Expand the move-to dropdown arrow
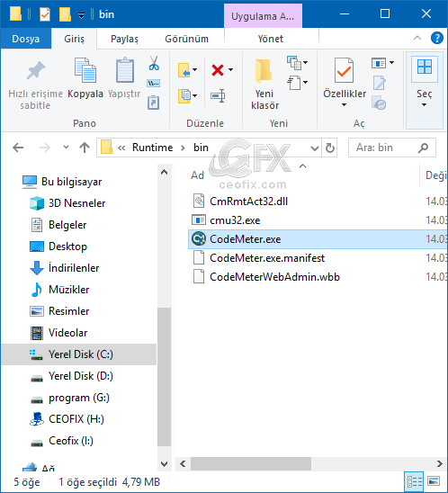The width and height of the screenshot is (448, 493). (x=195, y=70)
